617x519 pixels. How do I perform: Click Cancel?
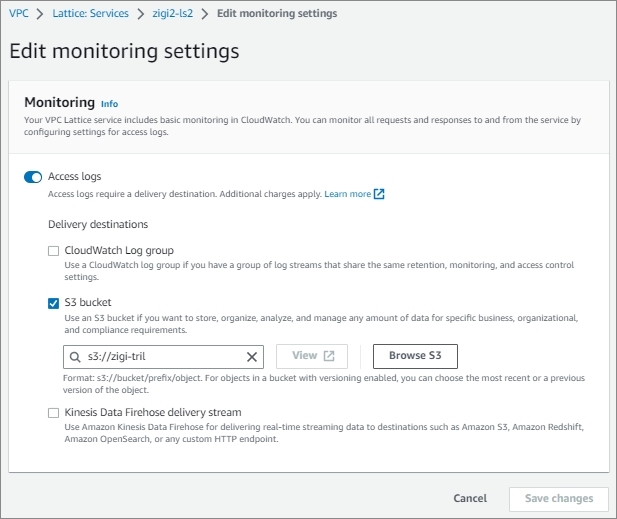tap(470, 498)
